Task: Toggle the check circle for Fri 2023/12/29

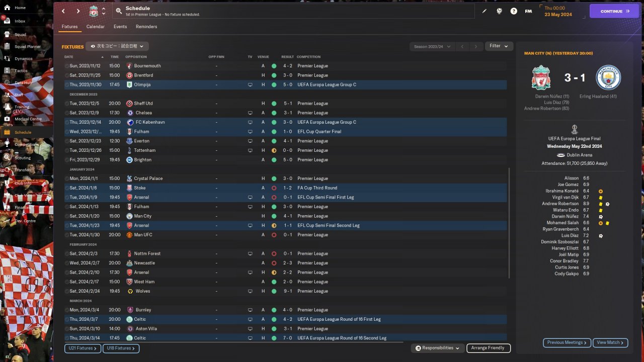Action: click(x=67, y=160)
